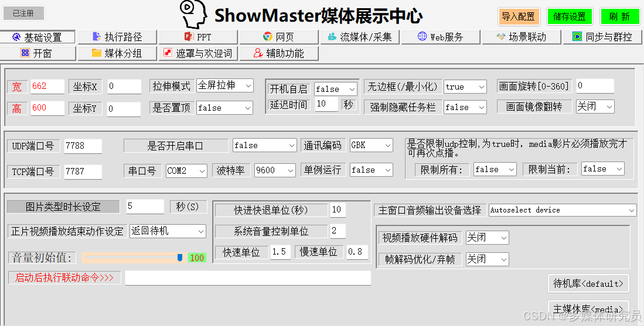
Task: Open the 主窗口音频输出设备选择 dropdown
Action: [563, 210]
